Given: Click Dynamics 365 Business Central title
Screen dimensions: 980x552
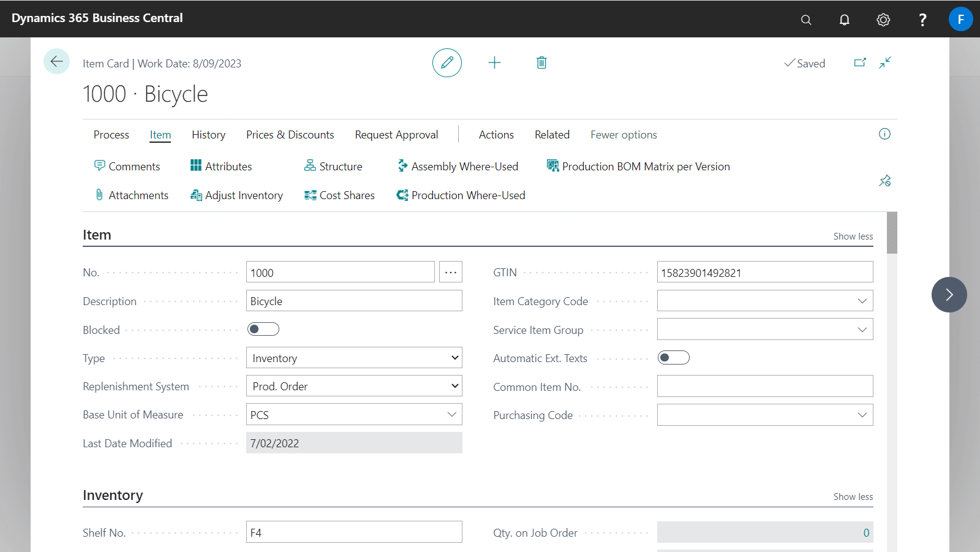Looking at the screenshot, I should [97, 18].
